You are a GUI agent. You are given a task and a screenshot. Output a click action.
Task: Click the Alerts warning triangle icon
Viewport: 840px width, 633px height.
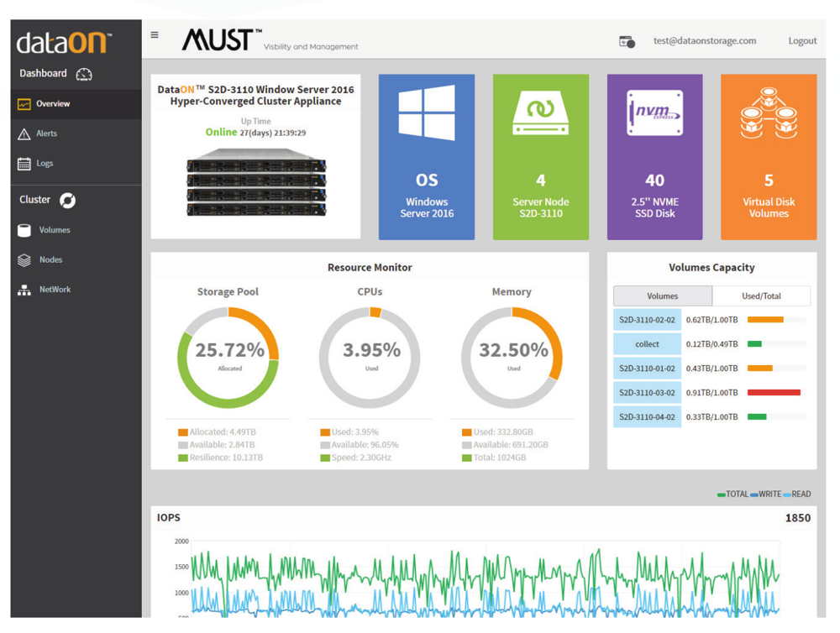(24, 133)
